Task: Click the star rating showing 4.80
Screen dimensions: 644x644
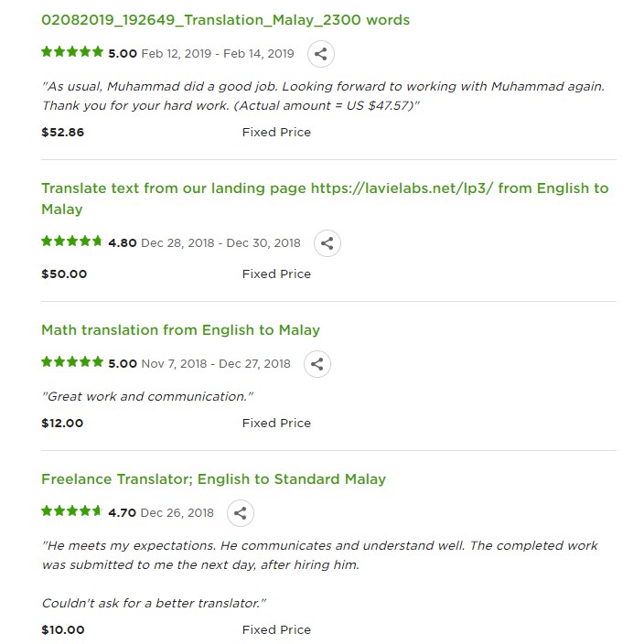Action: tap(72, 242)
